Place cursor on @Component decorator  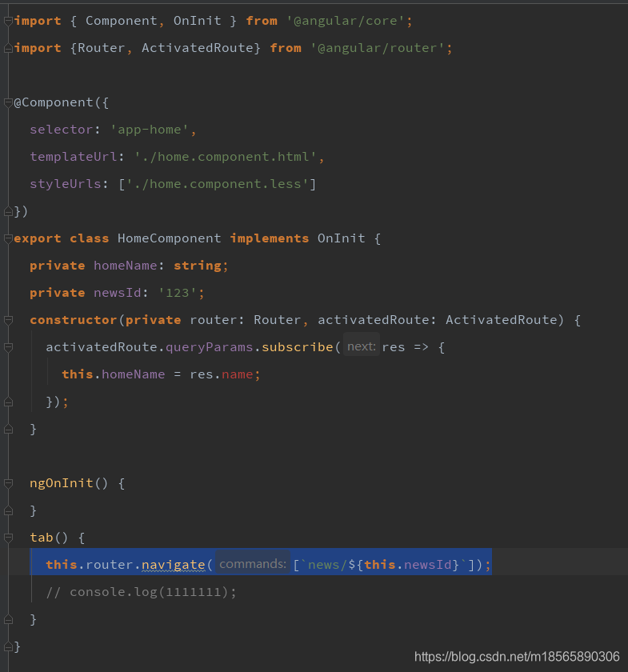pyautogui.click(x=54, y=102)
